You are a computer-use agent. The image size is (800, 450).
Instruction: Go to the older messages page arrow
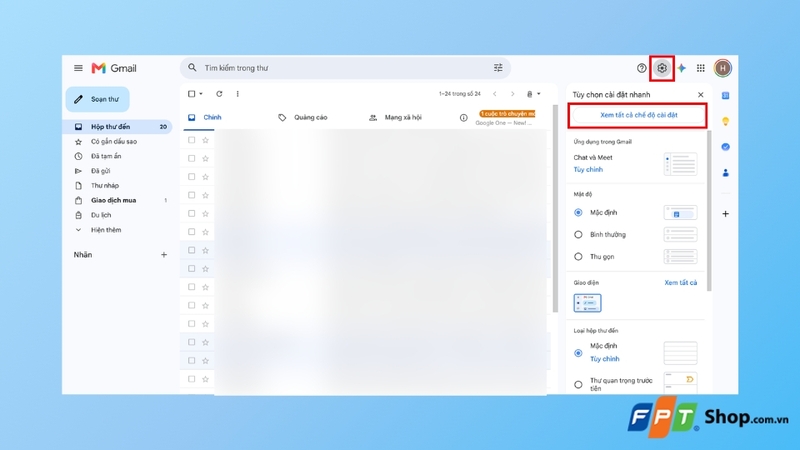click(x=513, y=94)
